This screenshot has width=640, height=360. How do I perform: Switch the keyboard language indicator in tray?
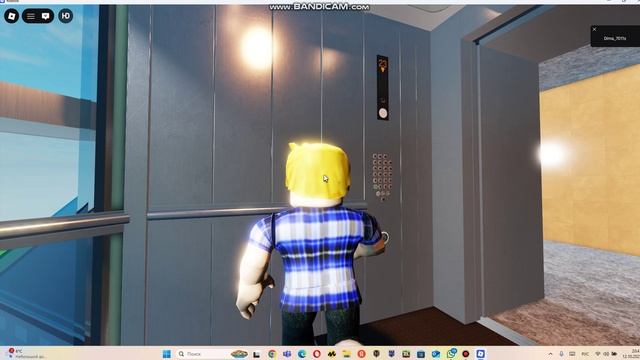(585, 354)
